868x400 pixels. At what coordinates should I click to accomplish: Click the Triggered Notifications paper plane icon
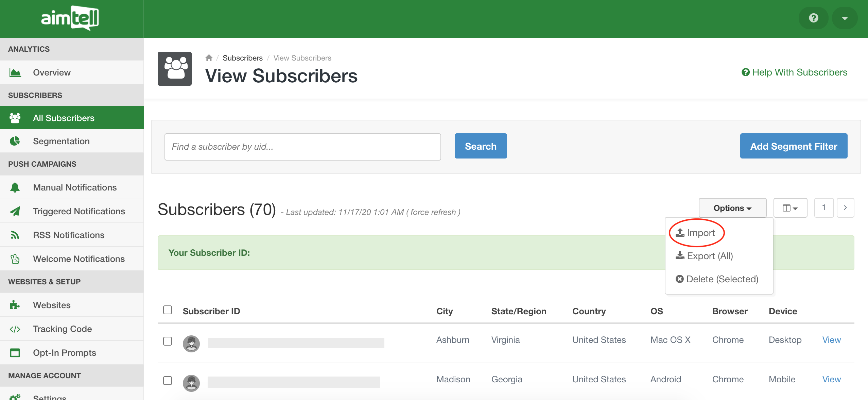(15, 211)
